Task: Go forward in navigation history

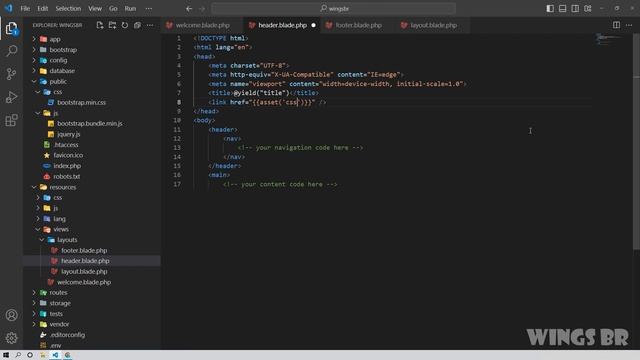Action: coord(202,9)
